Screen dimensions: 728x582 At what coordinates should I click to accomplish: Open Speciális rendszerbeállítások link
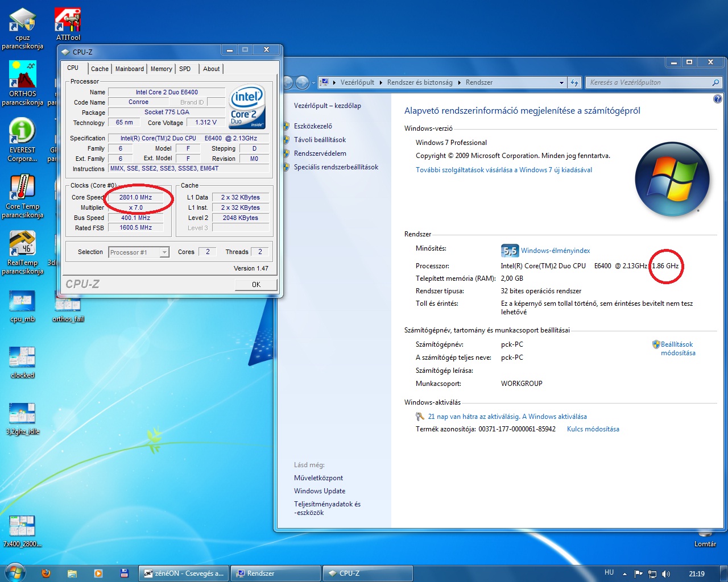(x=336, y=167)
